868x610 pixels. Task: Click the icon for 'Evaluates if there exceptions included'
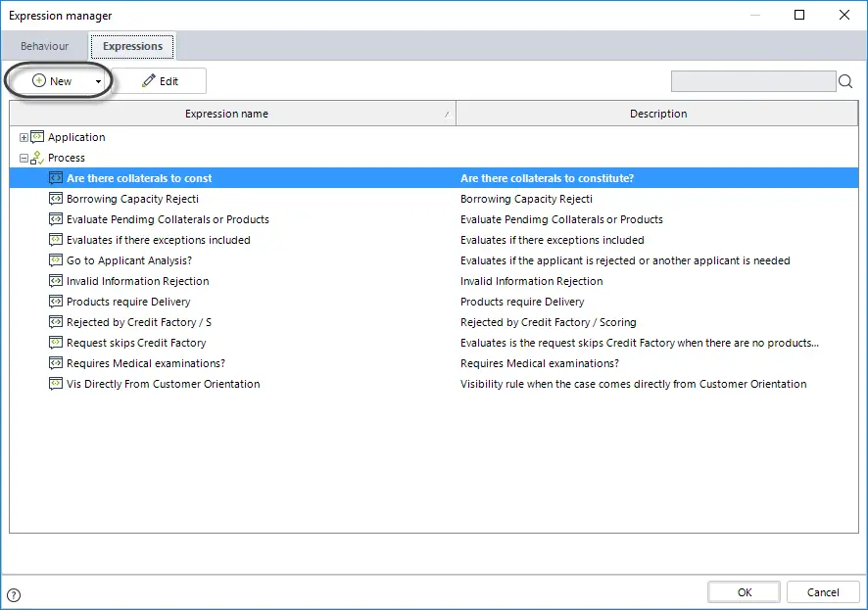tap(56, 240)
